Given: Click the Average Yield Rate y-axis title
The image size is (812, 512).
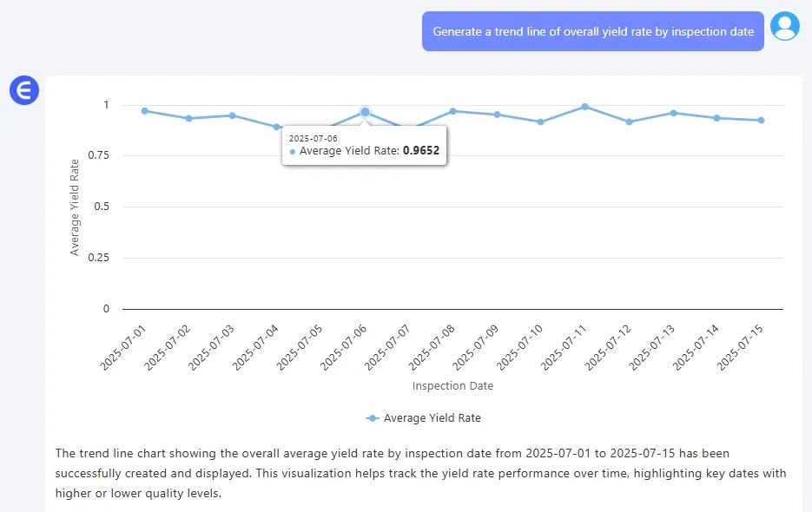Looking at the screenshot, I should point(75,207).
